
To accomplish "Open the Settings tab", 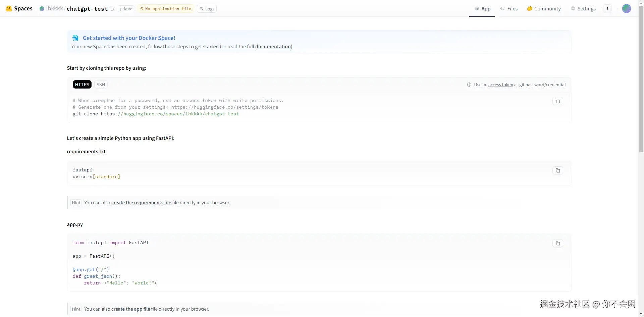I will (x=583, y=9).
